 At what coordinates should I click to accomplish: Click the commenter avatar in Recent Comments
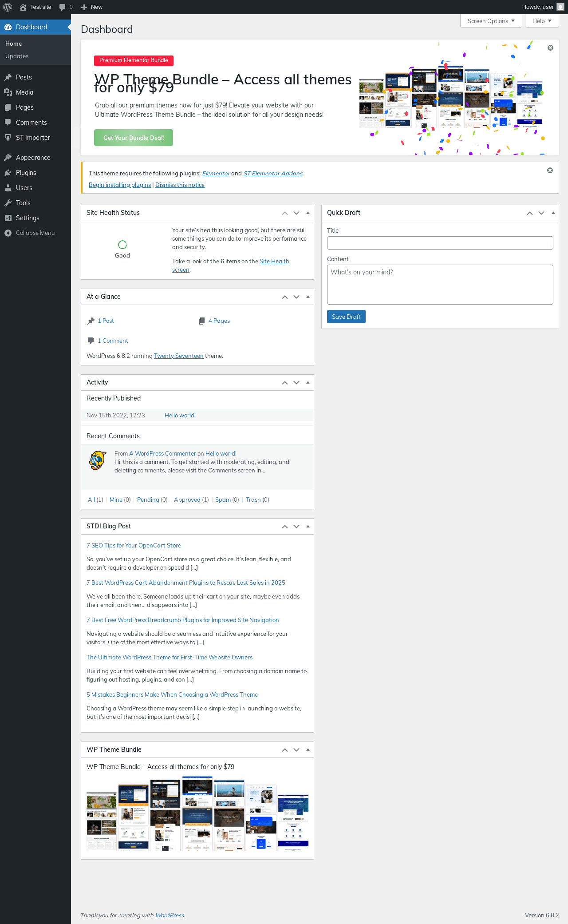click(98, 460)
